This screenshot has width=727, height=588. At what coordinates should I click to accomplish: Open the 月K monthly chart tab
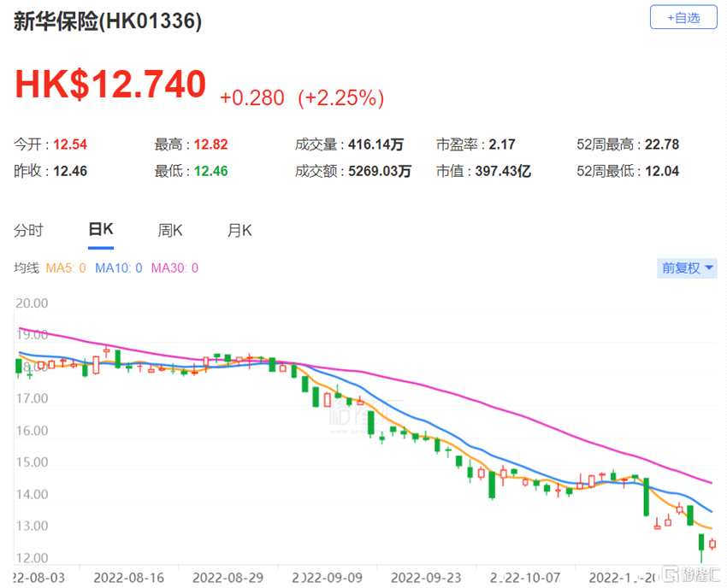(x=239, y=230)
